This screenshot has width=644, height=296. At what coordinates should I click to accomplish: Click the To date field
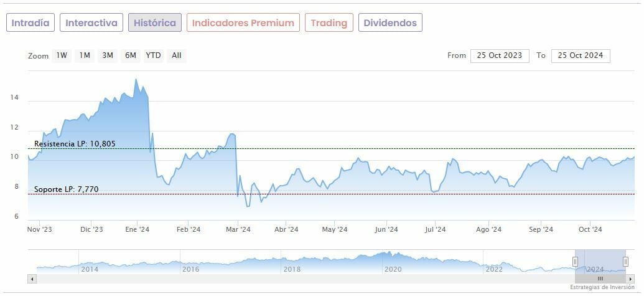581,55
